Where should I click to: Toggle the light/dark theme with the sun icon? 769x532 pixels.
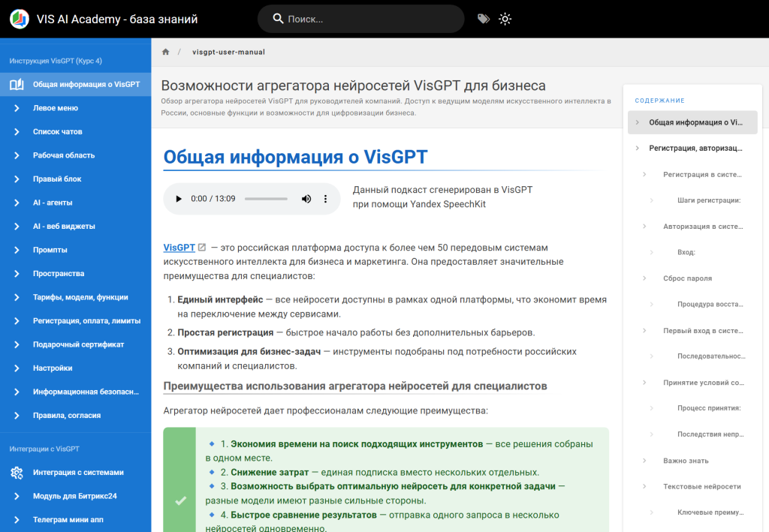505,19
